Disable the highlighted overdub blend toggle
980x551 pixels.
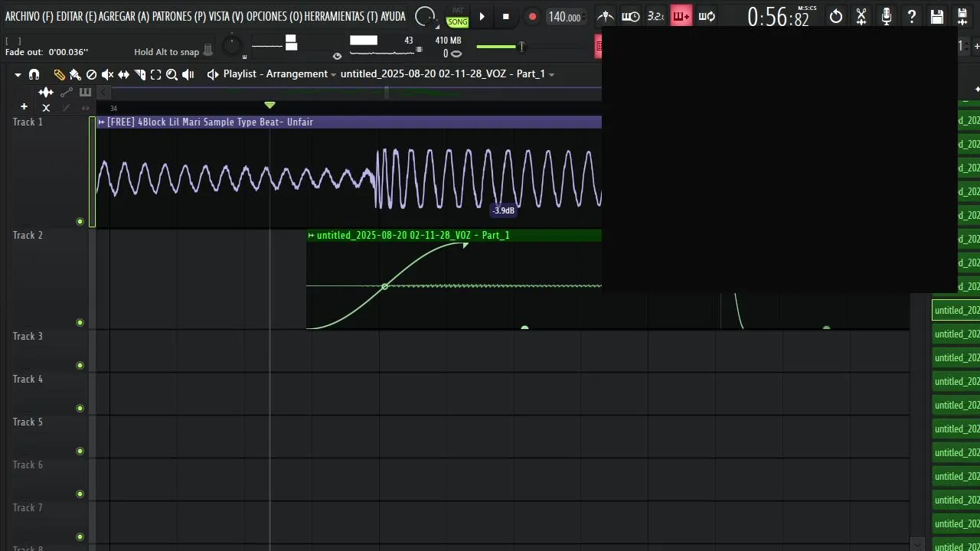pos(681,16)
